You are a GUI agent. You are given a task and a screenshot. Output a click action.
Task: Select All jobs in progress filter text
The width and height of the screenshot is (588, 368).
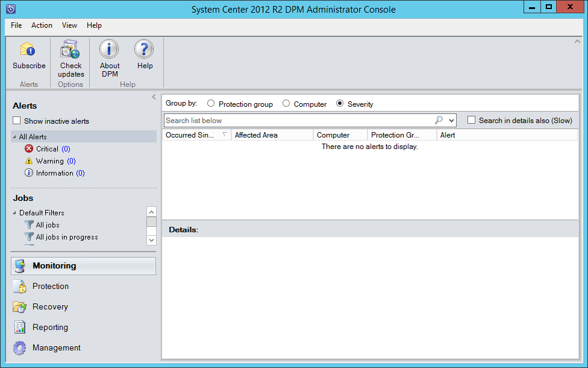67,236
